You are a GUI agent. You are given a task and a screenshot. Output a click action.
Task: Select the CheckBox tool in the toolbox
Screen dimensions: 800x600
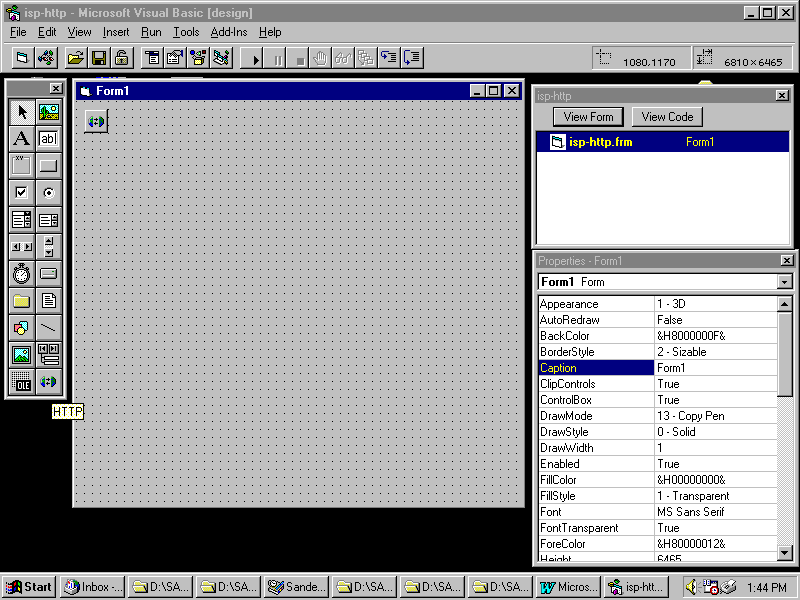click(x=21, y=192)
